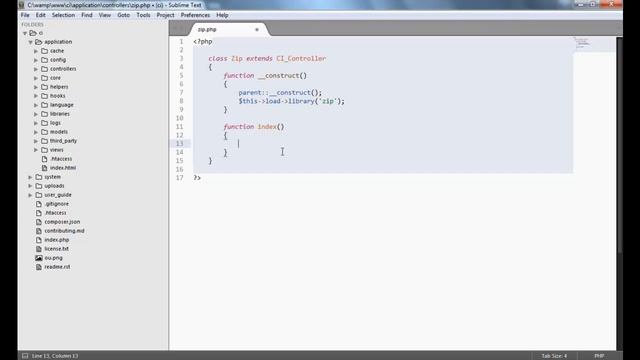
Task: Open the Goto menu
Action: [124, 15]
